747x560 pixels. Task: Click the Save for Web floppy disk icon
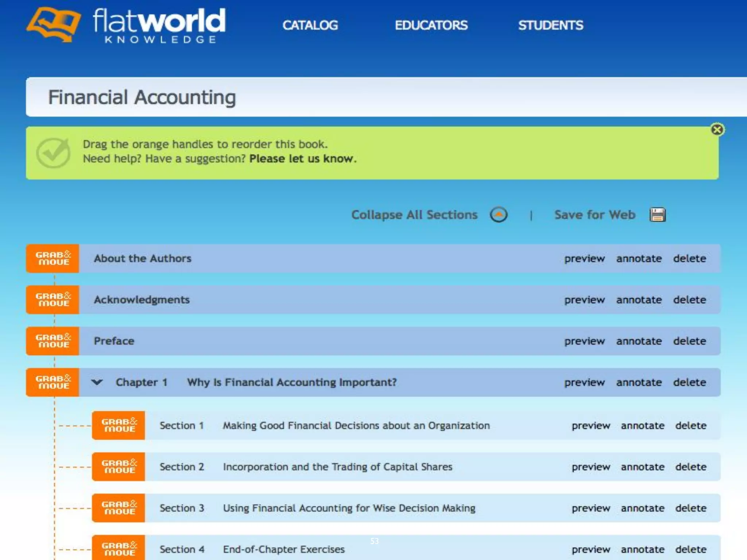(657, 215)
